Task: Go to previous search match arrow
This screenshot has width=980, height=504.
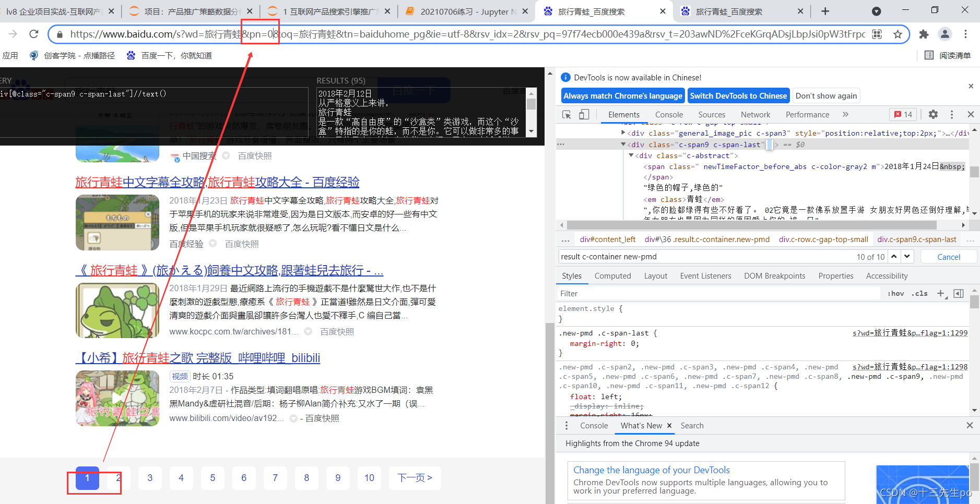Action: [894, 256]
